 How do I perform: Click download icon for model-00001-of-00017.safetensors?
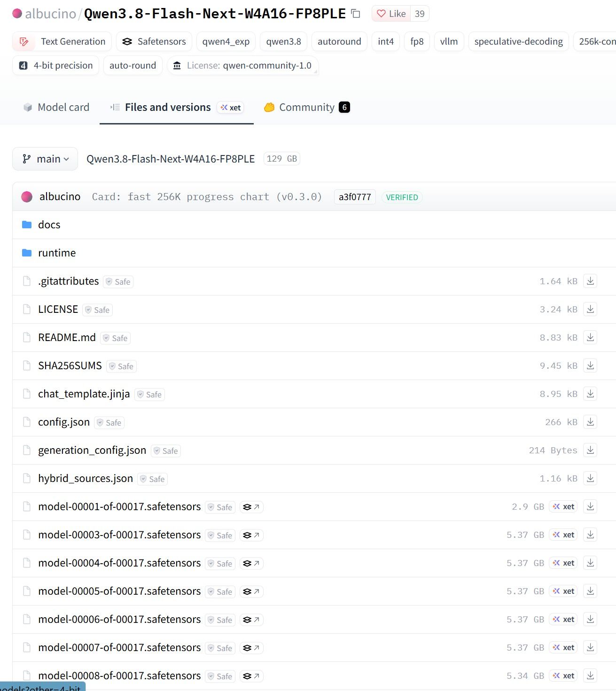click(590, 506)
